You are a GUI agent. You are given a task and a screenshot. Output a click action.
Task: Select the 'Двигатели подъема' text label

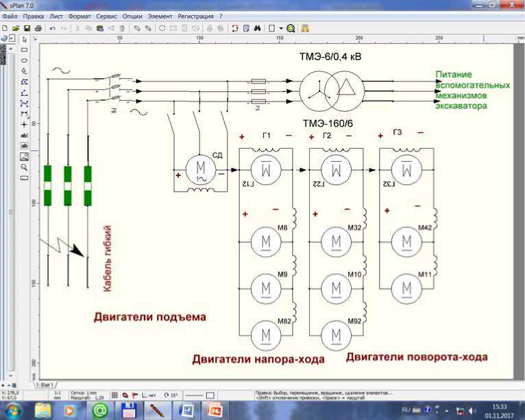[149, 317]
